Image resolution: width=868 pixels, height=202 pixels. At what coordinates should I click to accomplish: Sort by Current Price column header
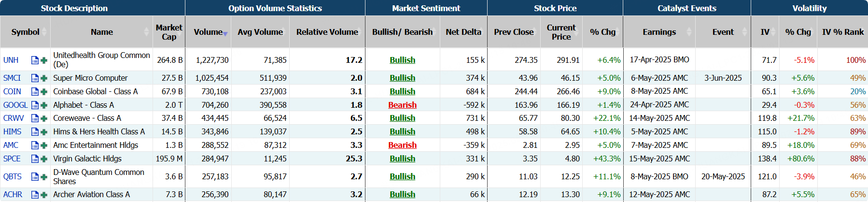(x=561, y=32)
